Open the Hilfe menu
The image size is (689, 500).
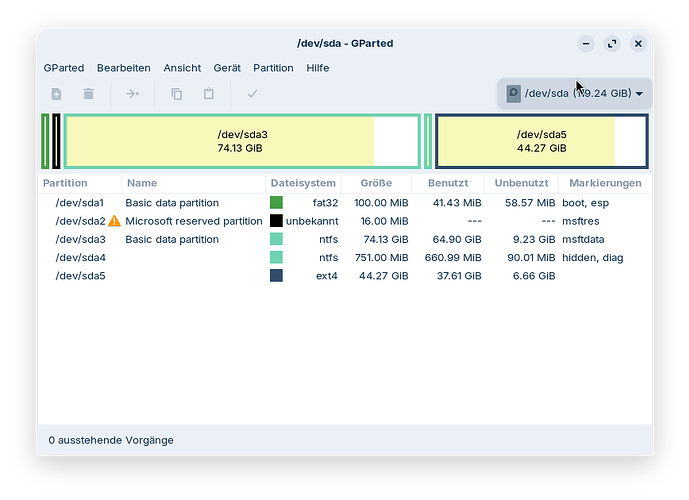(x=318, y=68)
